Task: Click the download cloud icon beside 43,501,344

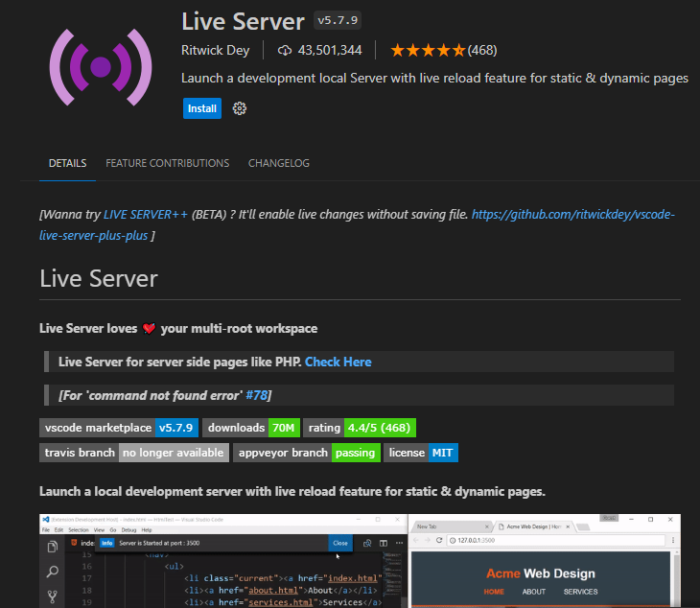Action: click(285, 51)
